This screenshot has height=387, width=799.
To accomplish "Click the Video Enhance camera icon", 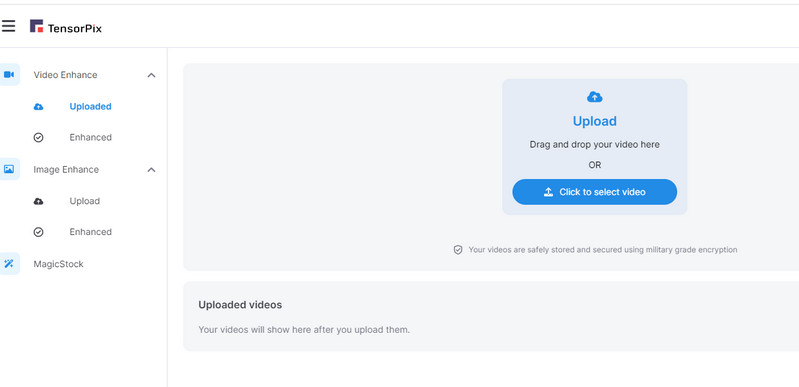I will [x=9, y=74].
